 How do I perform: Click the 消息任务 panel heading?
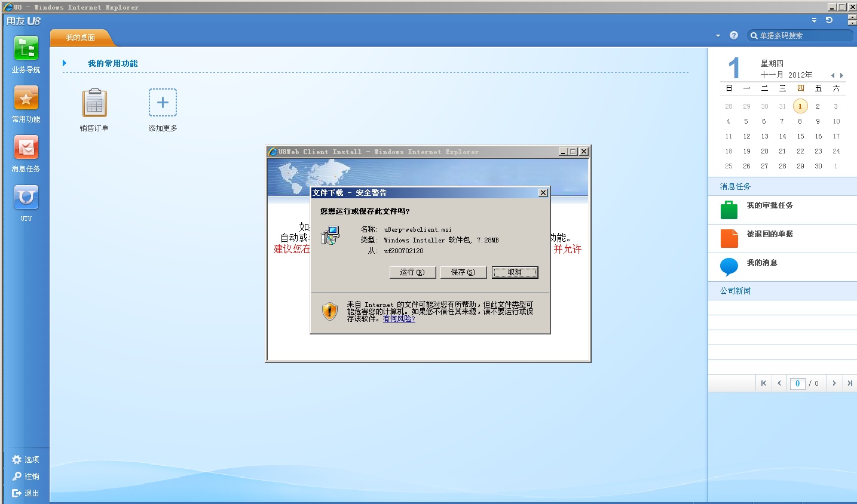[x=735, y=186]
